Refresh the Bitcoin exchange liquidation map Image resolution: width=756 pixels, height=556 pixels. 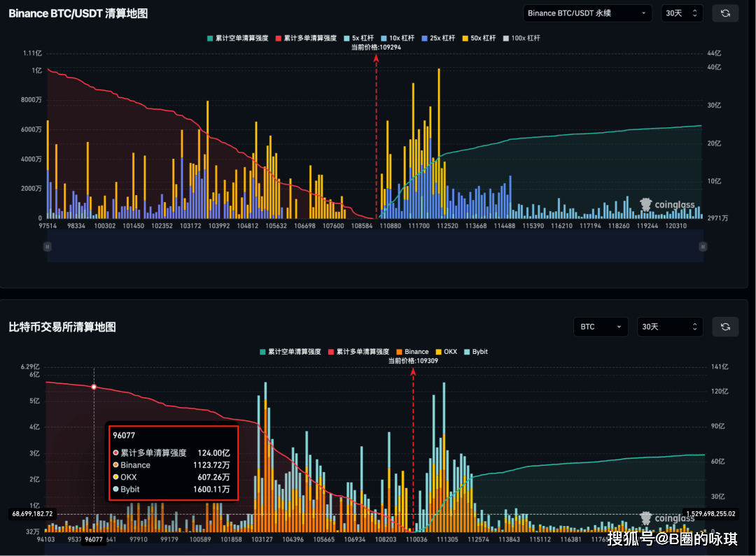click(725, 327)
